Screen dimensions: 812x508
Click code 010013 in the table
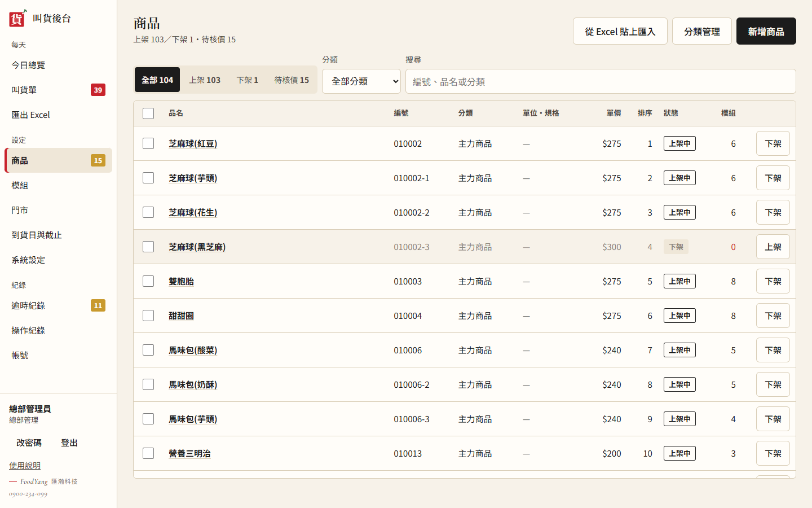(x=408, y=453)
